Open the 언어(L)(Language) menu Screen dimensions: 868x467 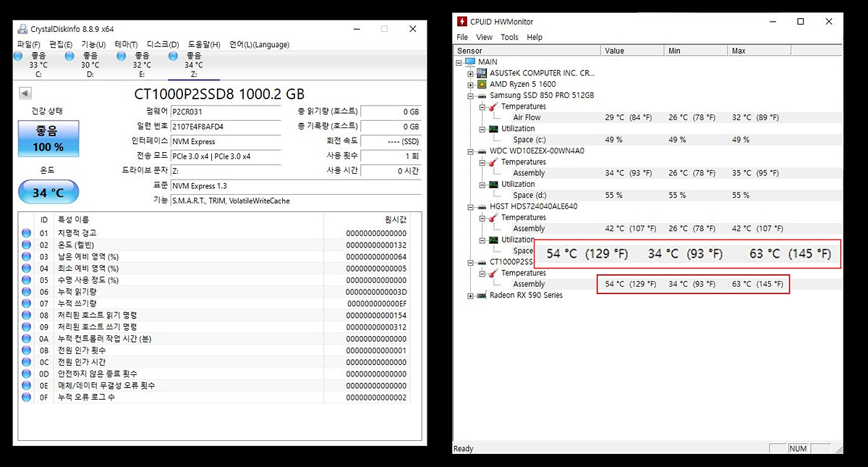tap(259, 45)
